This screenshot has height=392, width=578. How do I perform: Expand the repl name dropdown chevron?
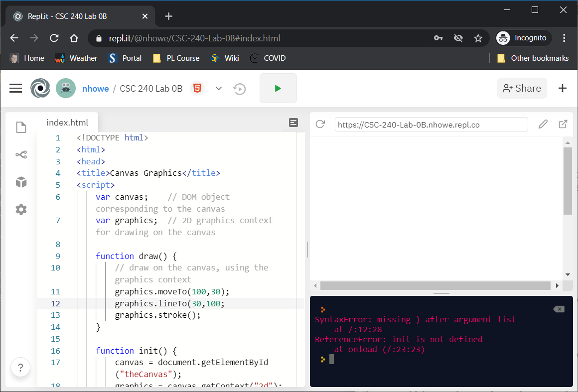219,89
